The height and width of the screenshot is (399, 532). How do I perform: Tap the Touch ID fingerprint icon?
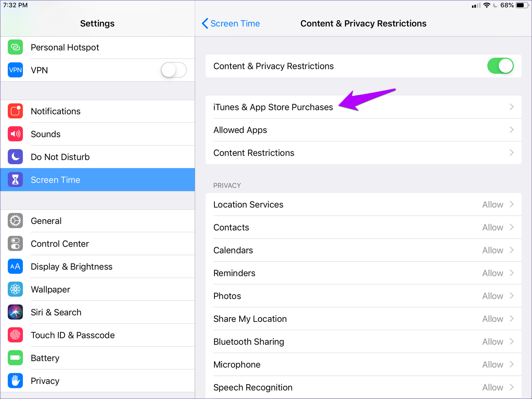[15, 335]
